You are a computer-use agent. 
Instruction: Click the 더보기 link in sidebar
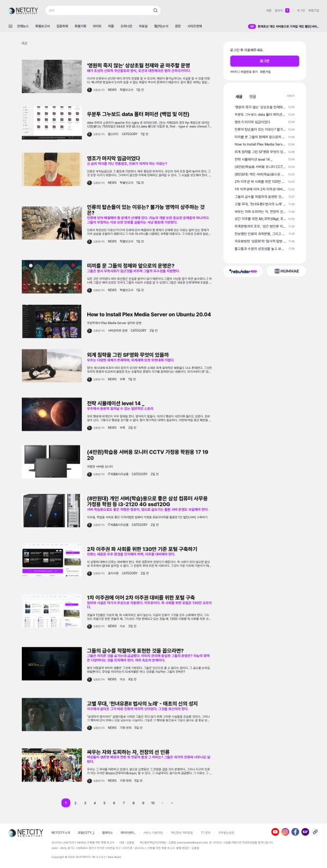[290, 96]
